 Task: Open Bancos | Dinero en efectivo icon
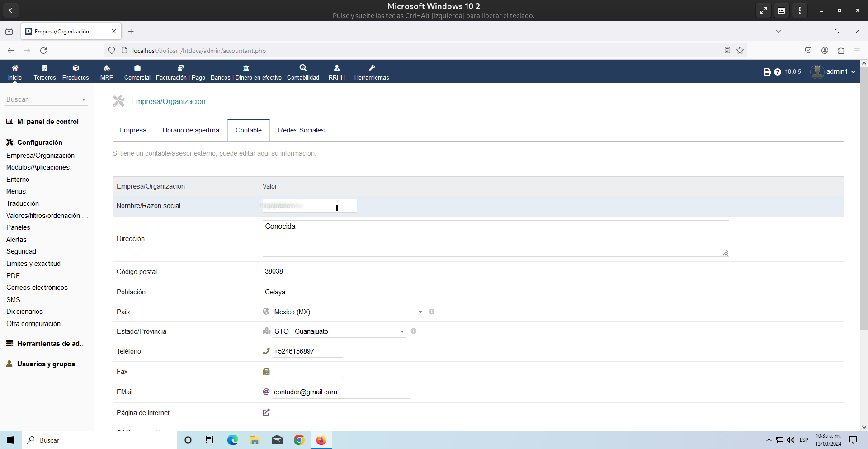click(246, 68)
